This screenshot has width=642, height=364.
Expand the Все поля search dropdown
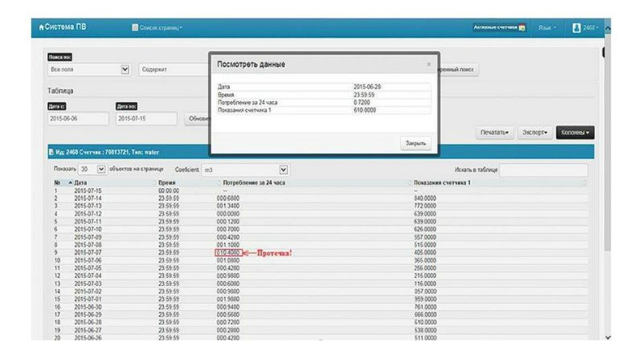88,70
